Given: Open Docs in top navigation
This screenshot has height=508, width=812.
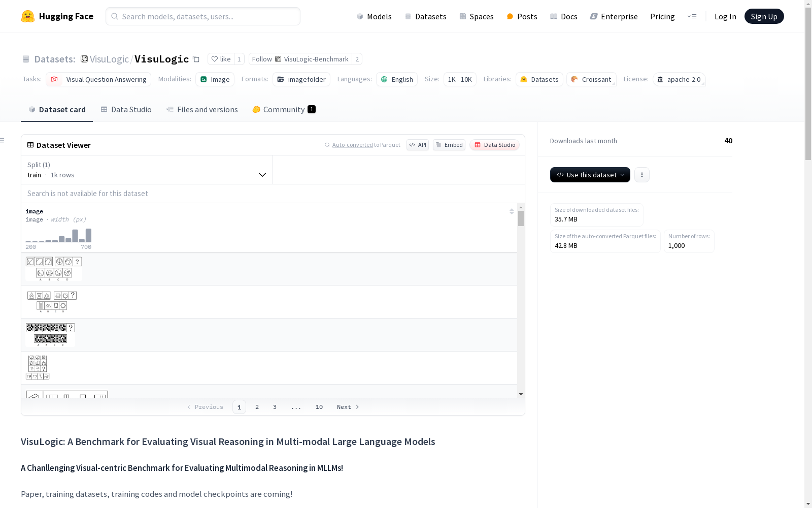Looking at the screenshot, I should (564, 16).
